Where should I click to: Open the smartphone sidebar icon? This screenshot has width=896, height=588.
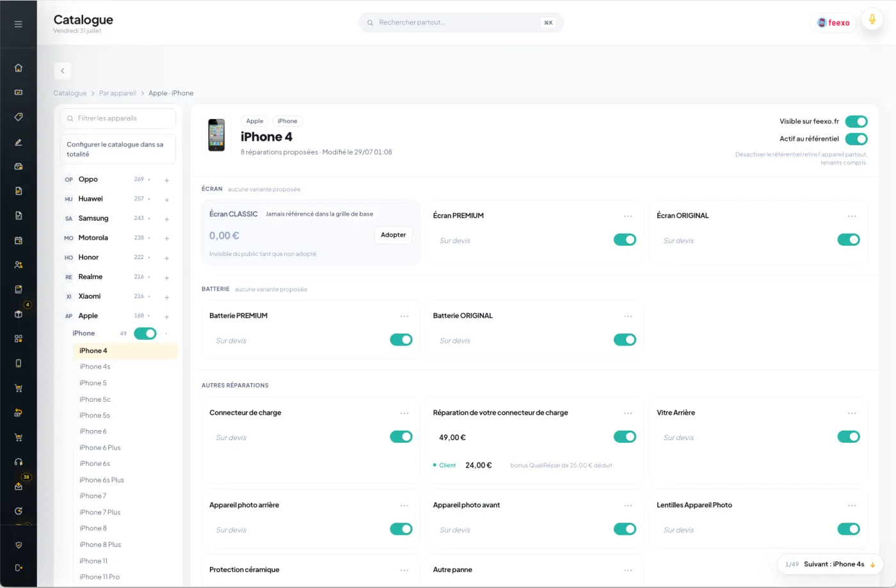(x=19, y=363)
